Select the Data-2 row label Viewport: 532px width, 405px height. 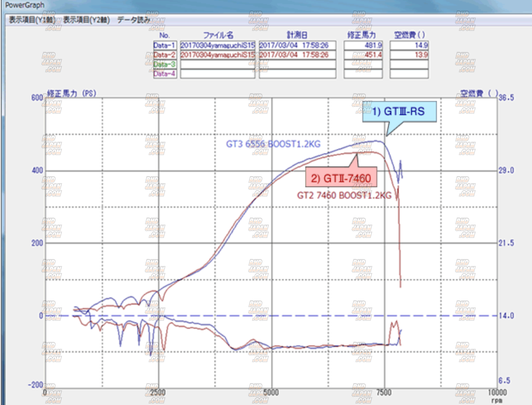(x=164, y=55)
